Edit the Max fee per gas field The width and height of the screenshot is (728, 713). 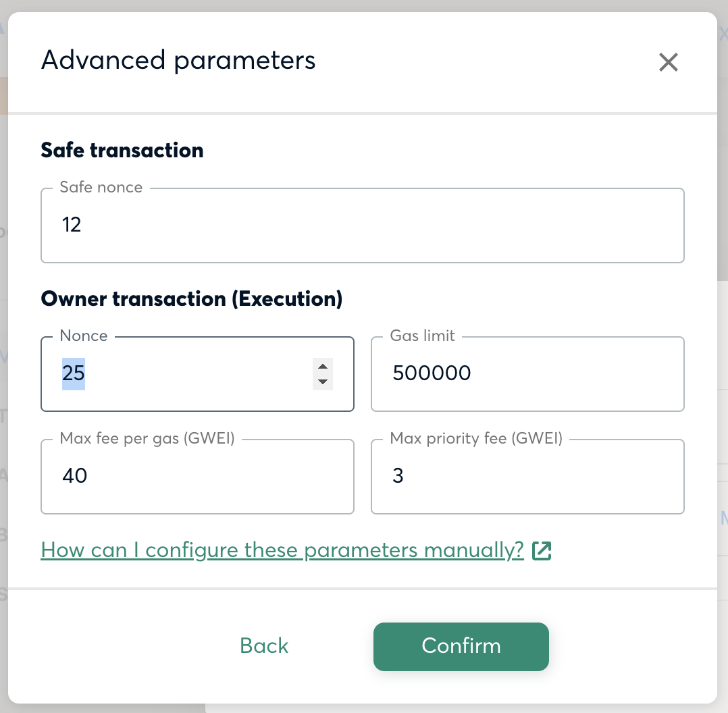[197, 477]
